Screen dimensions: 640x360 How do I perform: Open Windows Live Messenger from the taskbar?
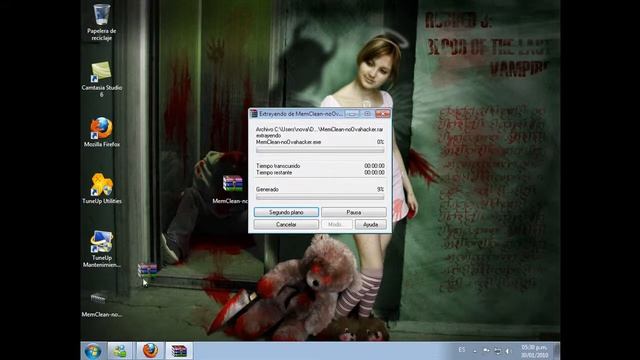point(120,351)
